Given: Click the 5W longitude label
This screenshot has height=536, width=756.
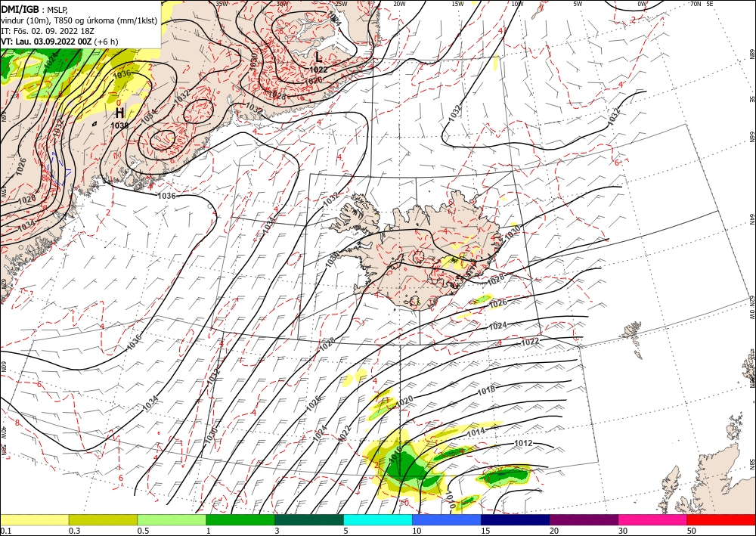Looking at the screenshot, I should pyautogui.click(x=578, y=4).
